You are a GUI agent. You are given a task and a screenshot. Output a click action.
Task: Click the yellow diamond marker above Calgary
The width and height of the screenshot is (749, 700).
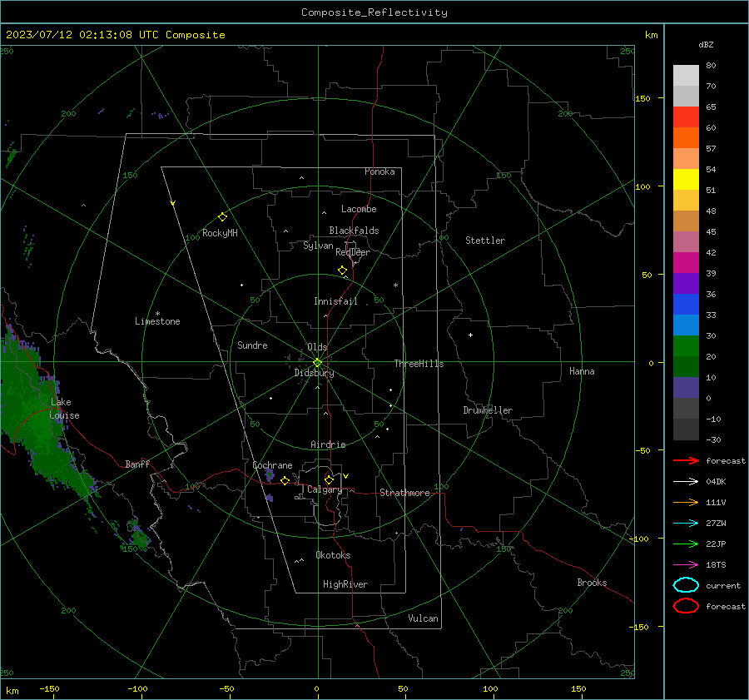point(329,479)
